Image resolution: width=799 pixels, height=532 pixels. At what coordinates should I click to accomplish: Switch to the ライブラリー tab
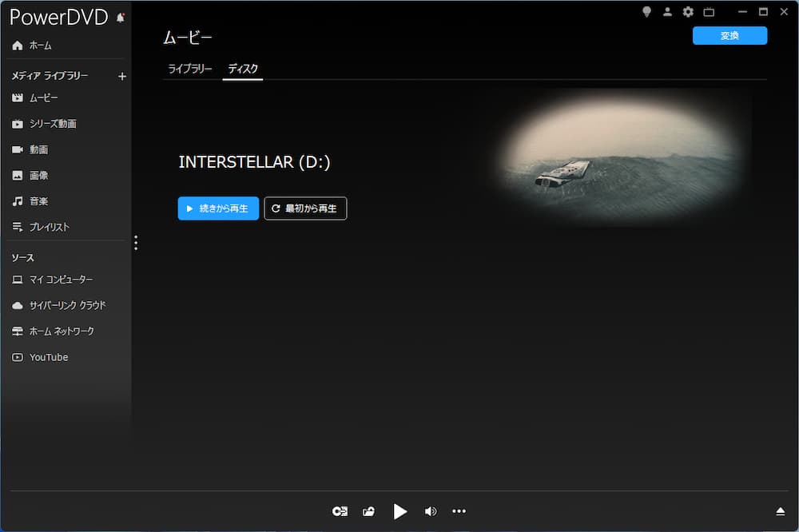tap(190, 69)
